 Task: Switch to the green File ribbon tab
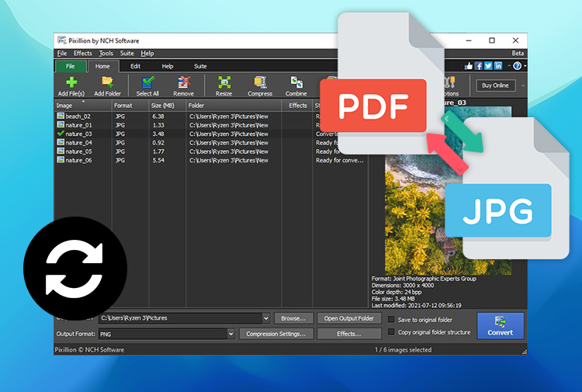click(x=71, y=67)
